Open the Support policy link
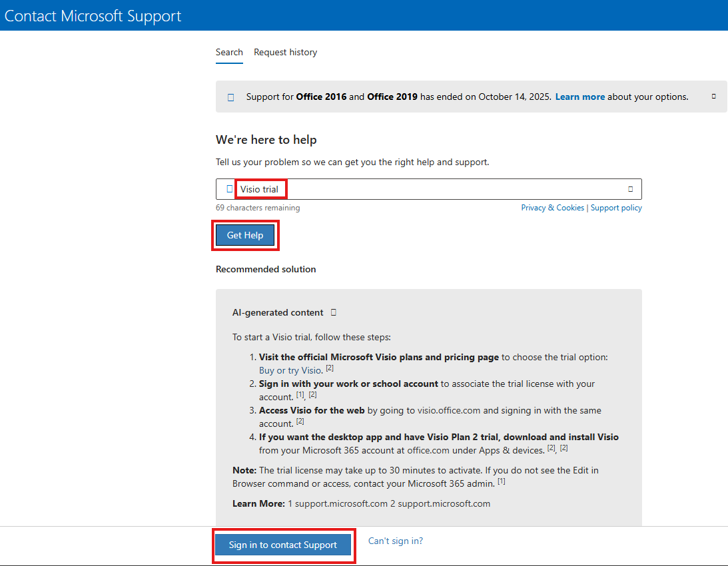Viewport: 728px width, 566px height. [616, 208]
